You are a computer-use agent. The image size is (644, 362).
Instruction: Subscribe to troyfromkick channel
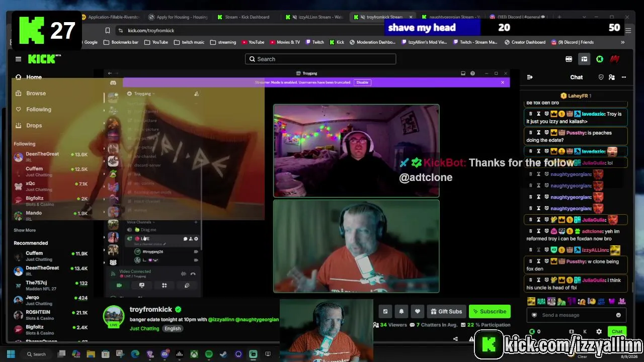point(490,312)
